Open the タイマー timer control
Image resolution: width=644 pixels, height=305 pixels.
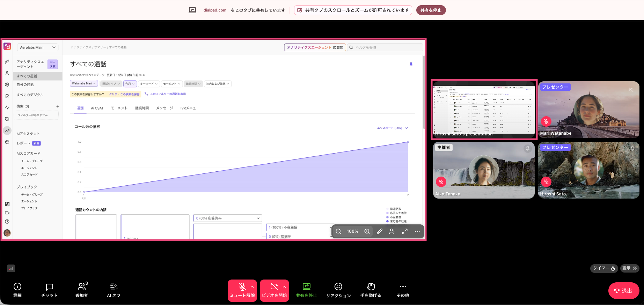pos(604,268)
